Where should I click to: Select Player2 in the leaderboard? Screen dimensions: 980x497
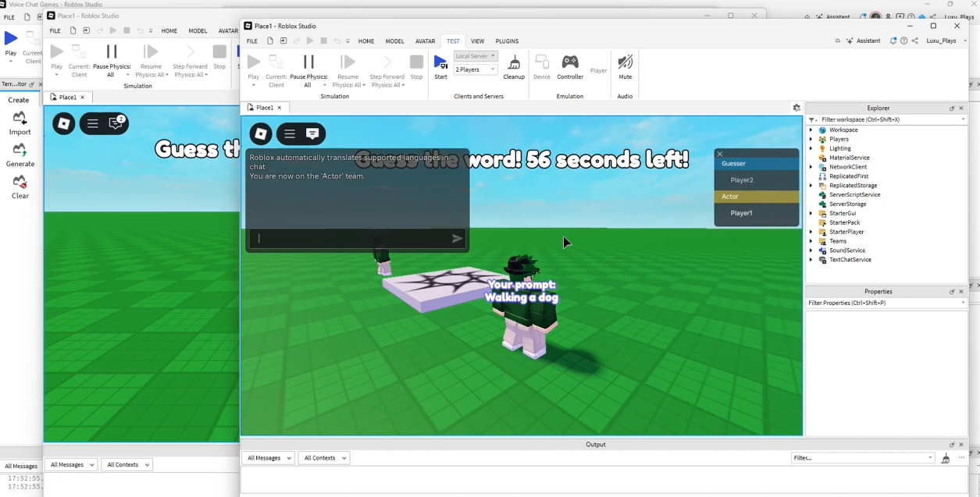(x=757, y=180)
